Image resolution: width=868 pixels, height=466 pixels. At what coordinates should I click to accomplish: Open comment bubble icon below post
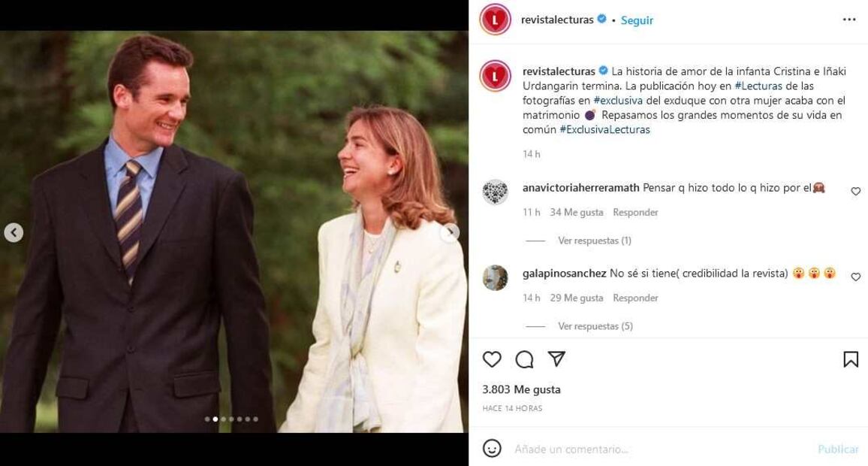[x=524, y=359]
